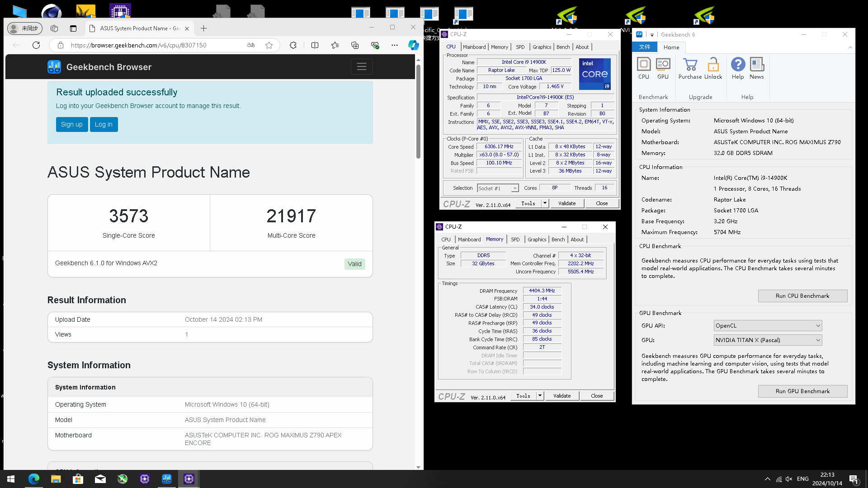Expand the Socket #1 selection dropdown in CPU-Z
Viewport: 868px width, 488px height.
point(515,188)
